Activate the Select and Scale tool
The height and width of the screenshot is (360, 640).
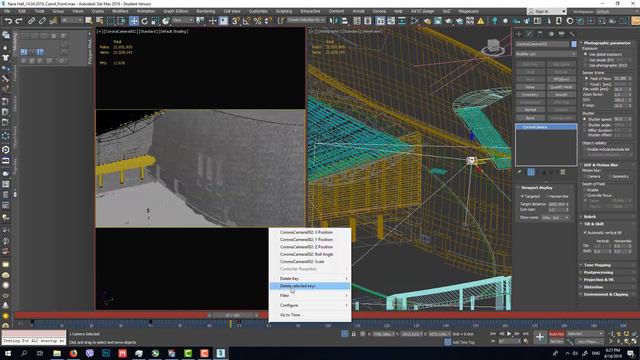pos(155,21)
